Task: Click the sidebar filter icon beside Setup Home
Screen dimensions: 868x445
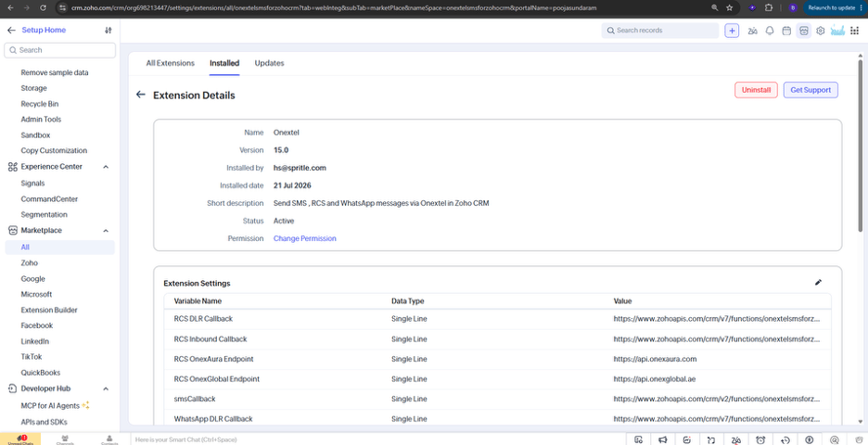Action: pos(108,31)
